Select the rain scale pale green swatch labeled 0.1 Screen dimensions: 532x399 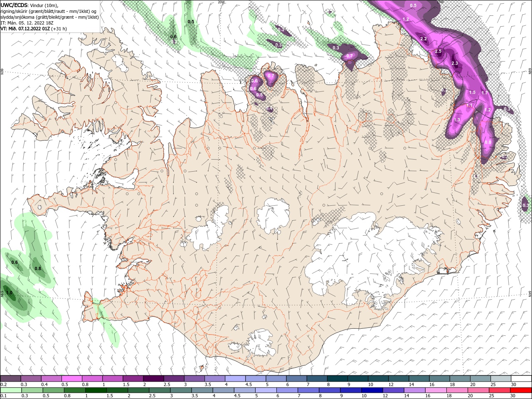pos(11,390)
